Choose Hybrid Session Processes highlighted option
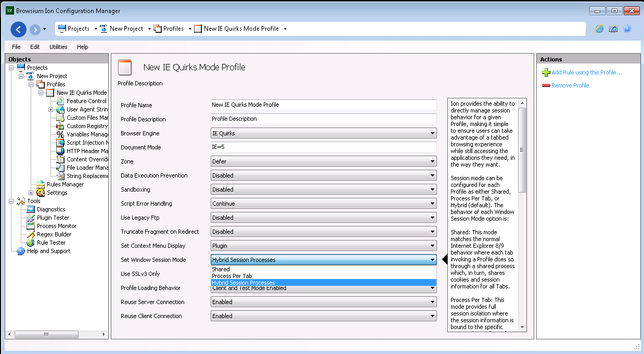Image resolution: width=644 pixels, height=354 pixels. point(324,283)
